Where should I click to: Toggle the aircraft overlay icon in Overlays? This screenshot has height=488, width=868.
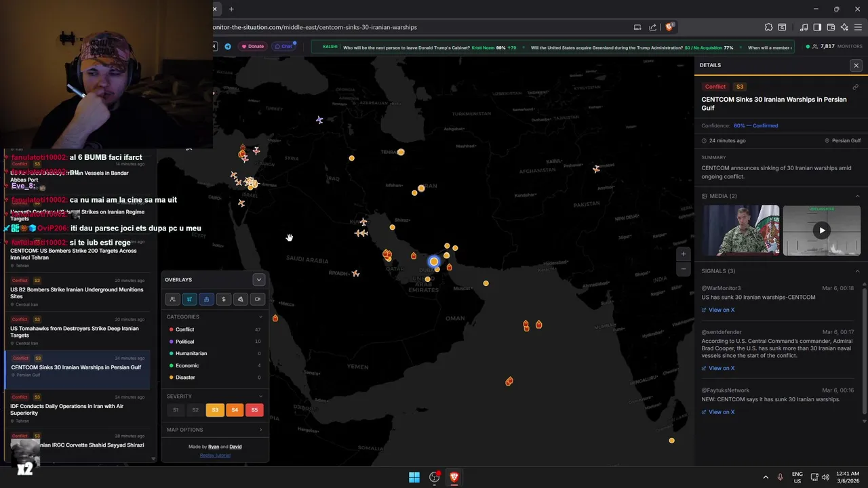coord(190,299)
